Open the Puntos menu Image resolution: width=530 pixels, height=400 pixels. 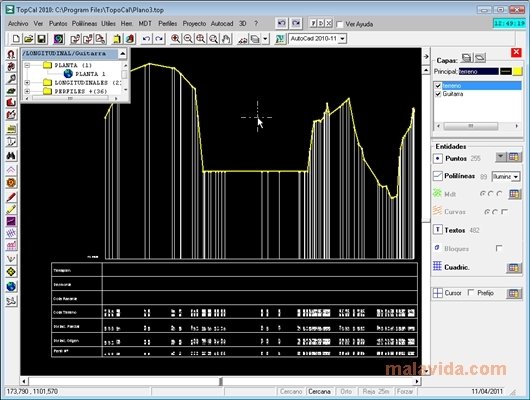[58, 24]
